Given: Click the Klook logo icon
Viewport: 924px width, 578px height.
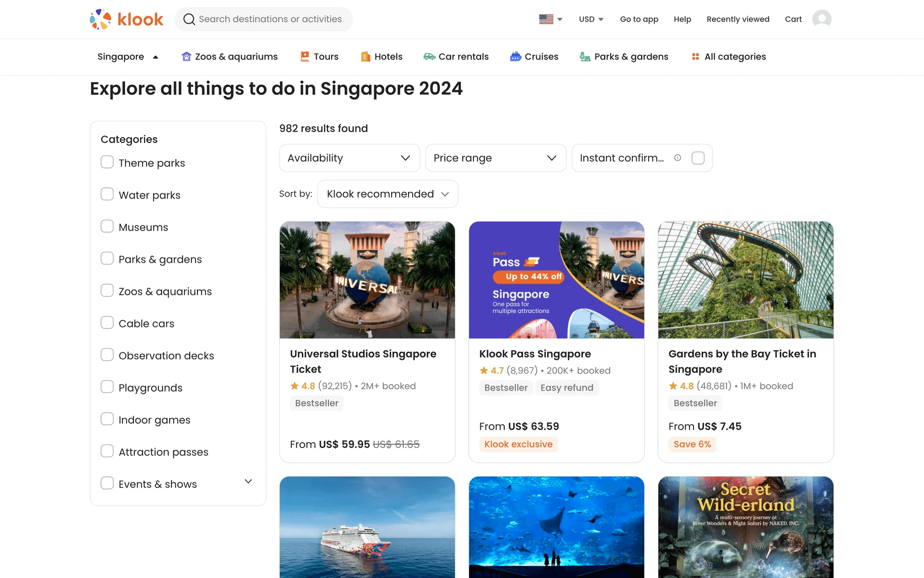Looking at the screenshot, I should [x=101, y=19].
